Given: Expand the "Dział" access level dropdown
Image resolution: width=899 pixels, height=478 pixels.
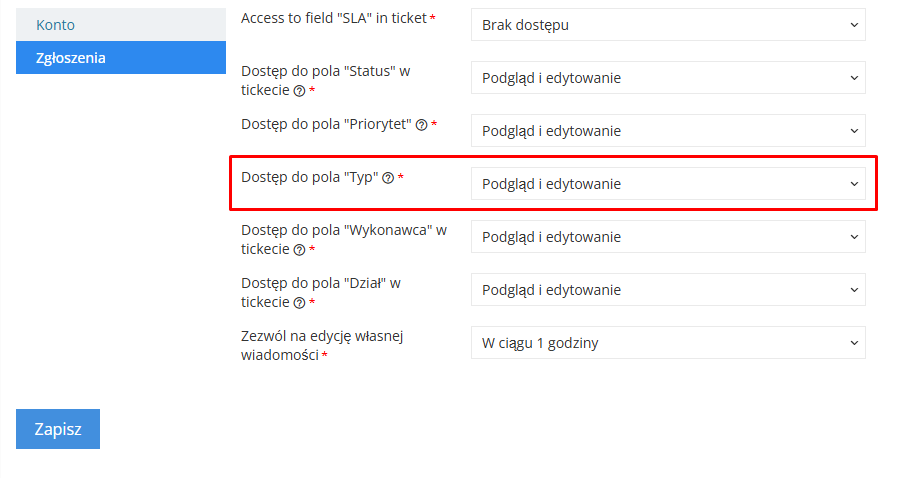Looking at the screenshot, I should click(668, 290).
